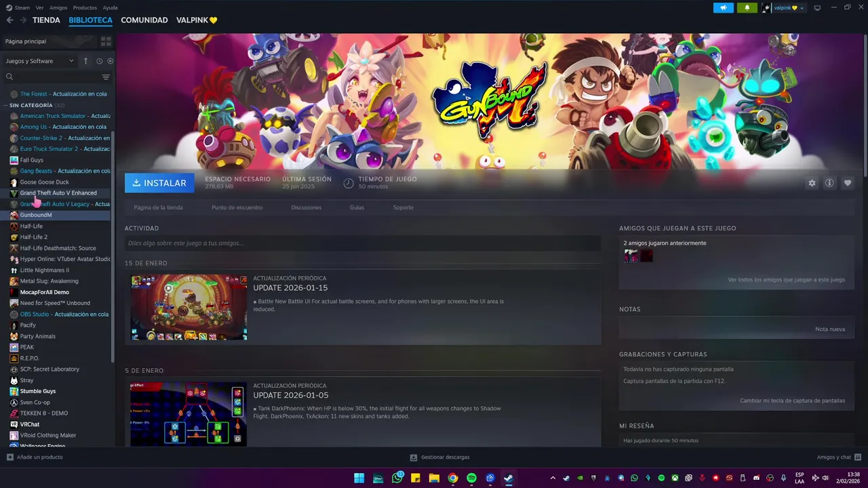The width and height of the screenshot is (868, 488).
Task: Open the grid collections view icon
Action: point(106,41)
